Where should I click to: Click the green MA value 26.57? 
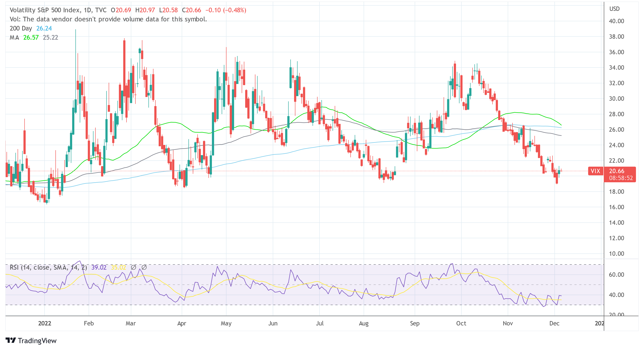31,38
